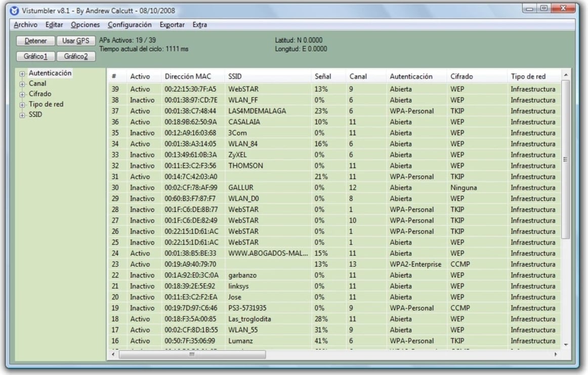Click the WLAN_84 SSID cell
The height and width of the screenshot is (375, 588).
pyautogui.click(x=243, y=144)
